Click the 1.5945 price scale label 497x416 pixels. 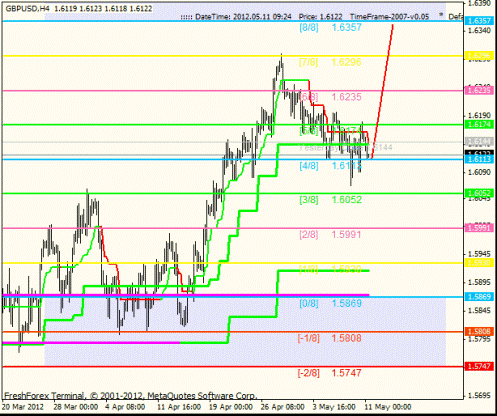pos(479,254)
